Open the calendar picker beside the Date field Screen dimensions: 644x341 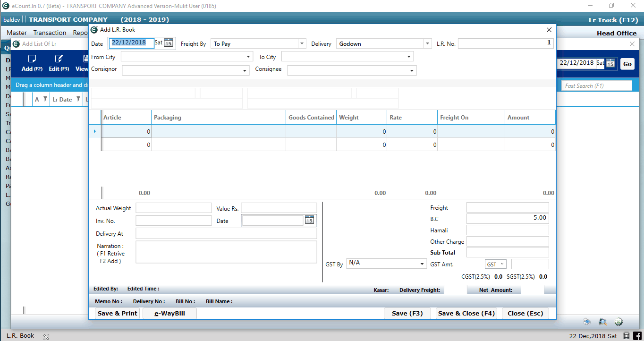coord(168,43)
